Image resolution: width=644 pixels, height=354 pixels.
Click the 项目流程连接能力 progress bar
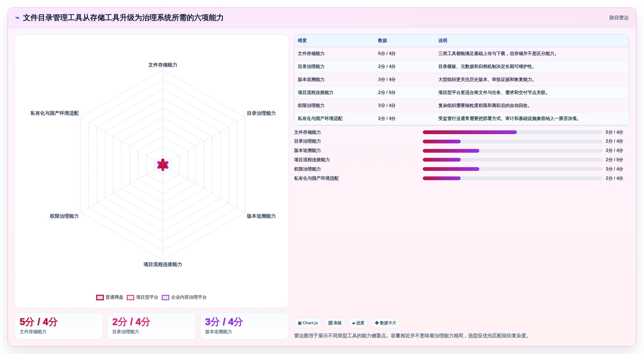coord(513,160)
